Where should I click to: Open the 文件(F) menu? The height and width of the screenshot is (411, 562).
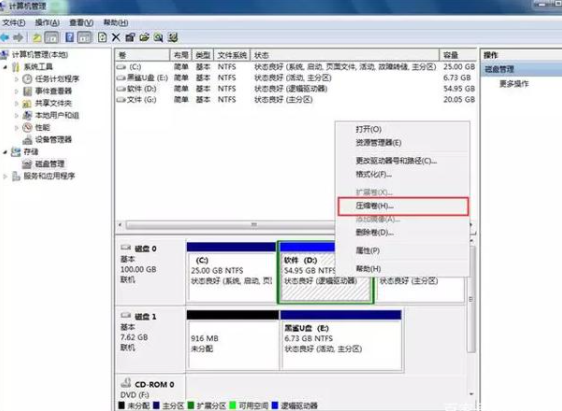pos(14,23)
